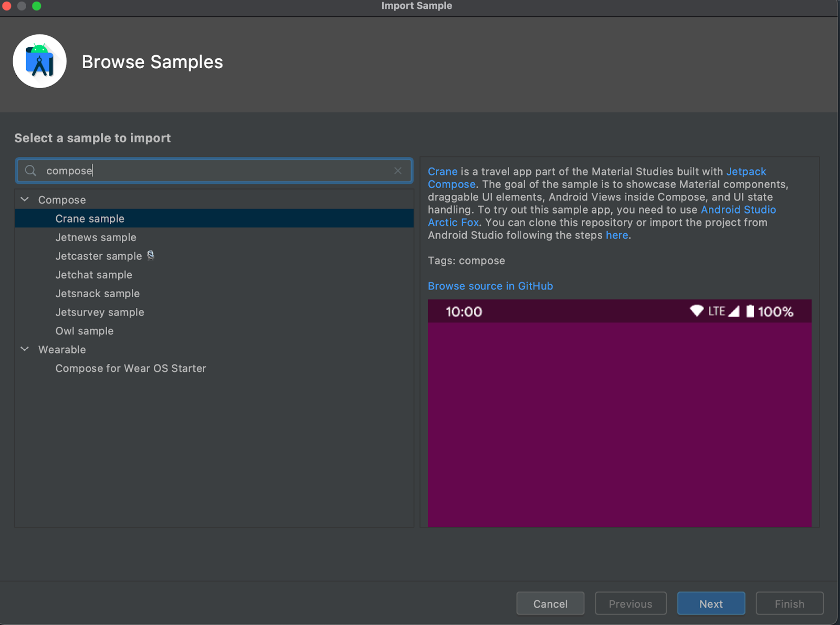Click the 'Select a sample to import' heading
Image resolution: width=840 pixels, height=625 pixels.
tap(92, 138)
